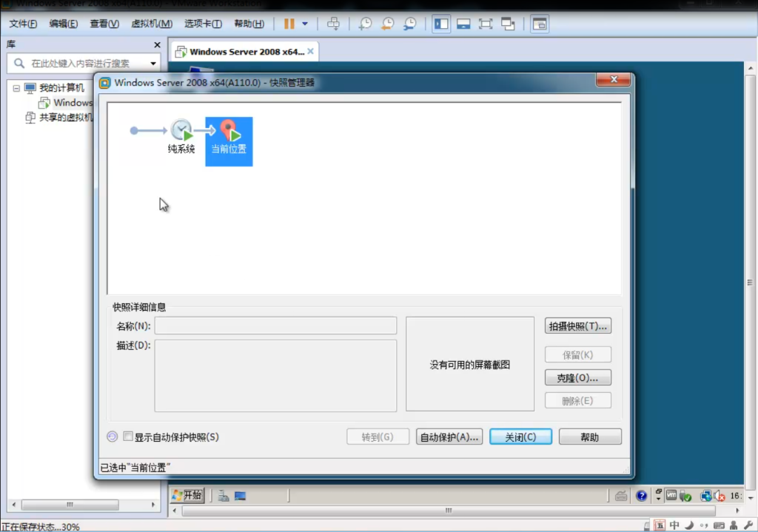Viewport: 758px width, 532px height.
Task: Click the 克隆(O)... button
Action: click(577, 378)
